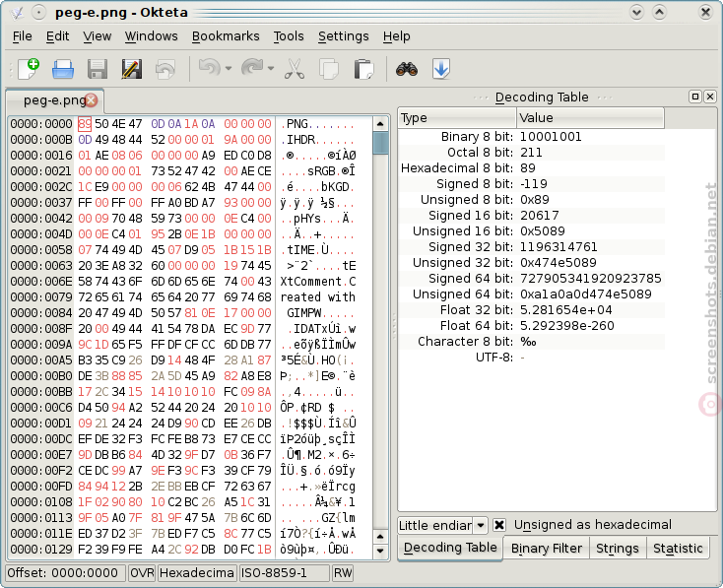Screen dimensions: 723x588
Task: Click offset label 0000:0084
Action: tap(41, 313)
